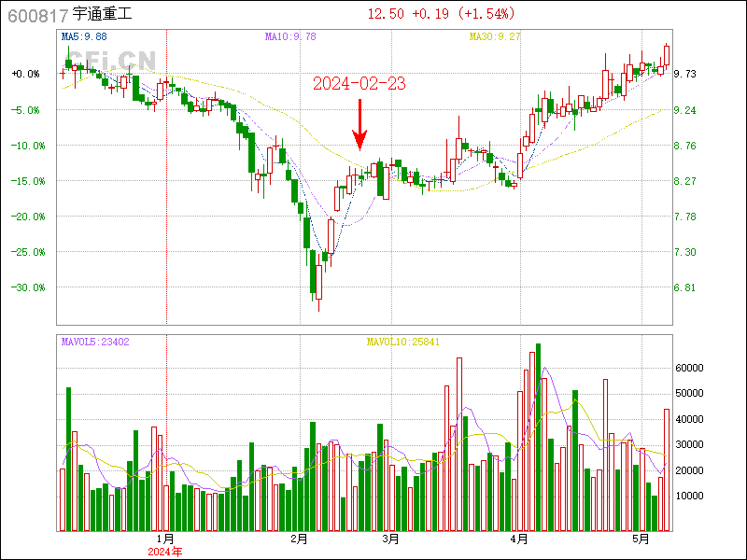Screen dimensions: 747x560
Task: Click the 2月 time axis label
Action: [299, 539]
